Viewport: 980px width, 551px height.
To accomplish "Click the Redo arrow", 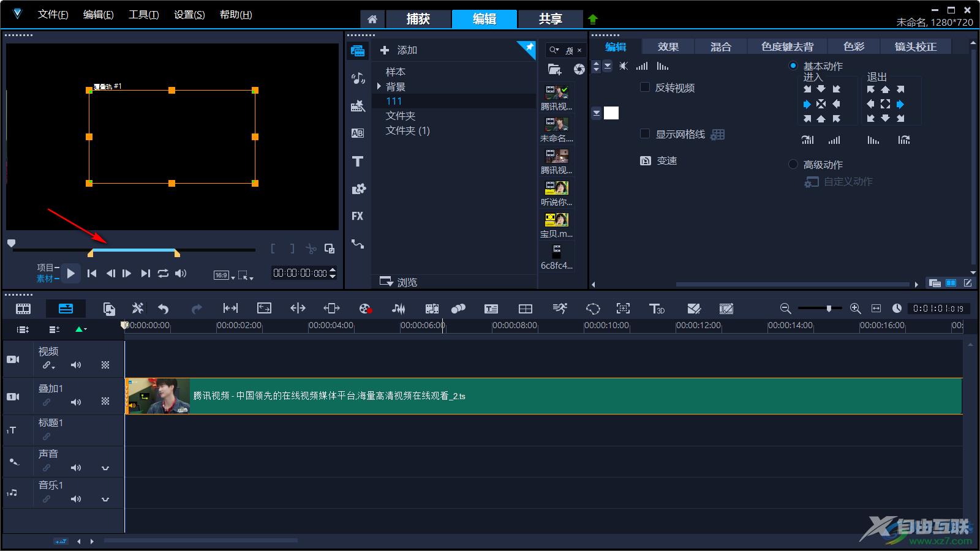I will coord(197,309).
